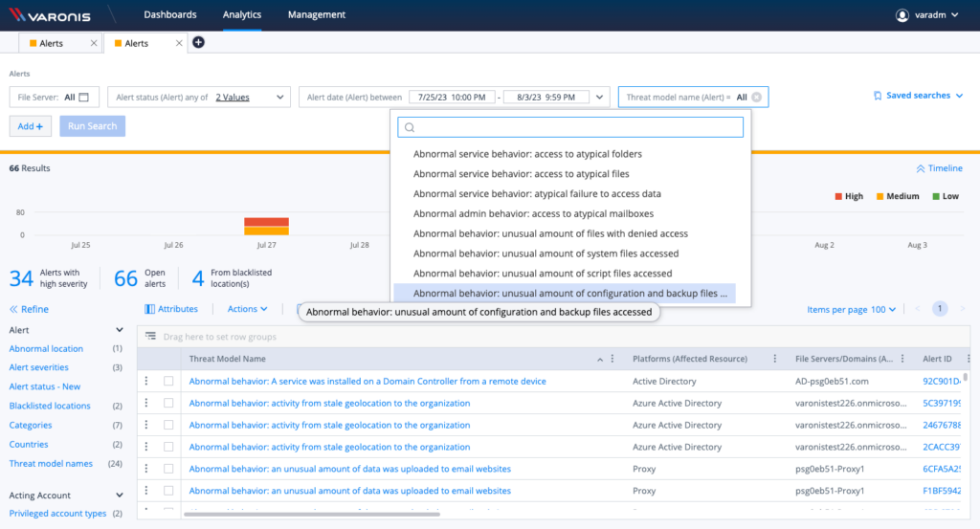Toggle High severity legend swatch
The height and width of the screenshot is (529, 980).
click(x=838, y=196)
